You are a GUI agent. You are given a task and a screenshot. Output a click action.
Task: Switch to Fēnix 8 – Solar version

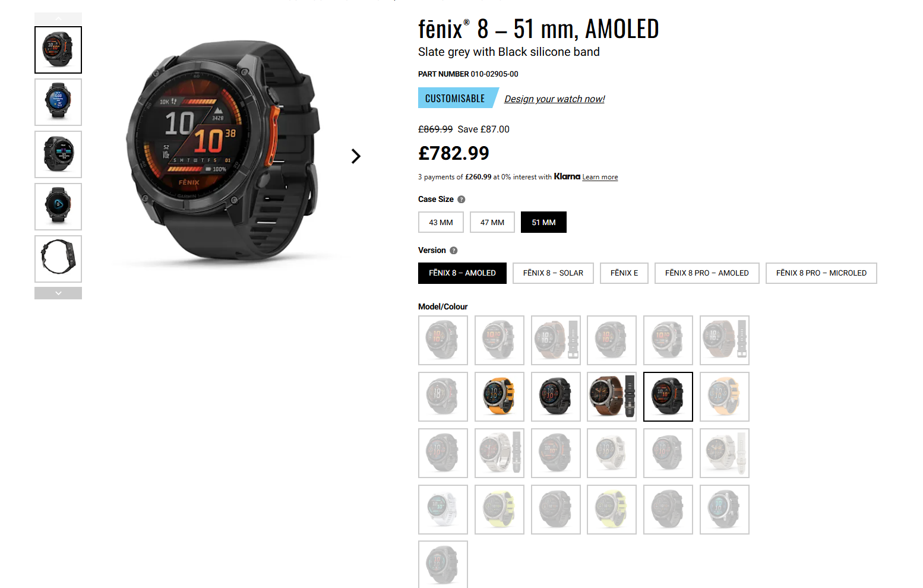(x=553, y=273)
